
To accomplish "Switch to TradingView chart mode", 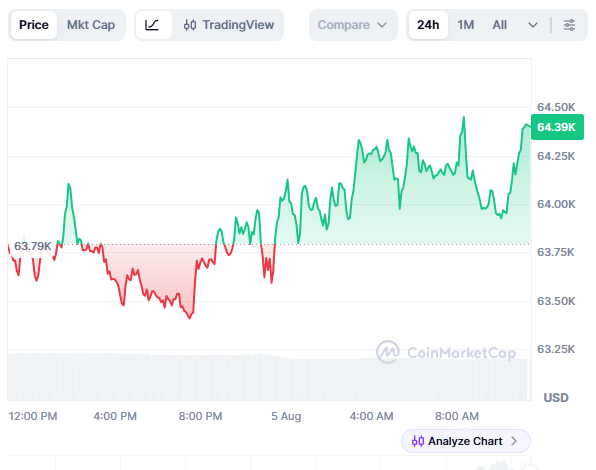I will click(228, 25).
